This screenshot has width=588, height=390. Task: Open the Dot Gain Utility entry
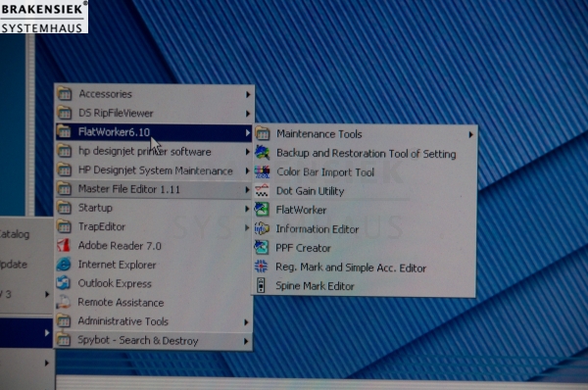click(366, 191)
